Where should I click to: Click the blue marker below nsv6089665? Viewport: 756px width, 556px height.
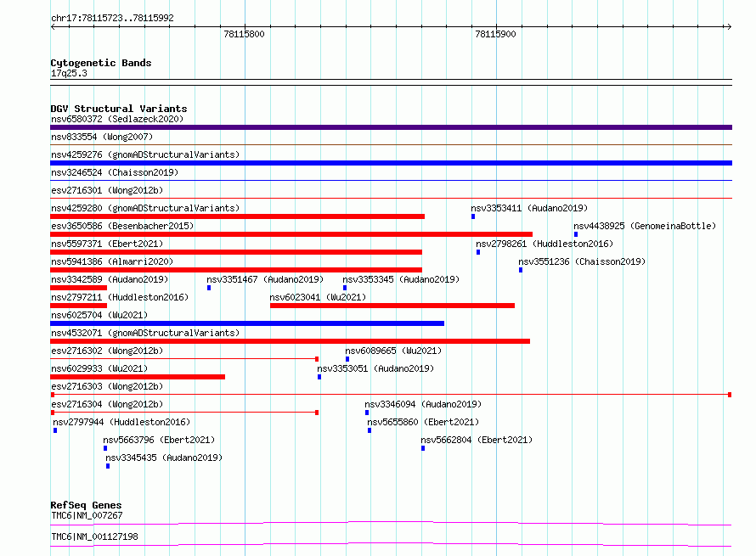tap(347, 359)
